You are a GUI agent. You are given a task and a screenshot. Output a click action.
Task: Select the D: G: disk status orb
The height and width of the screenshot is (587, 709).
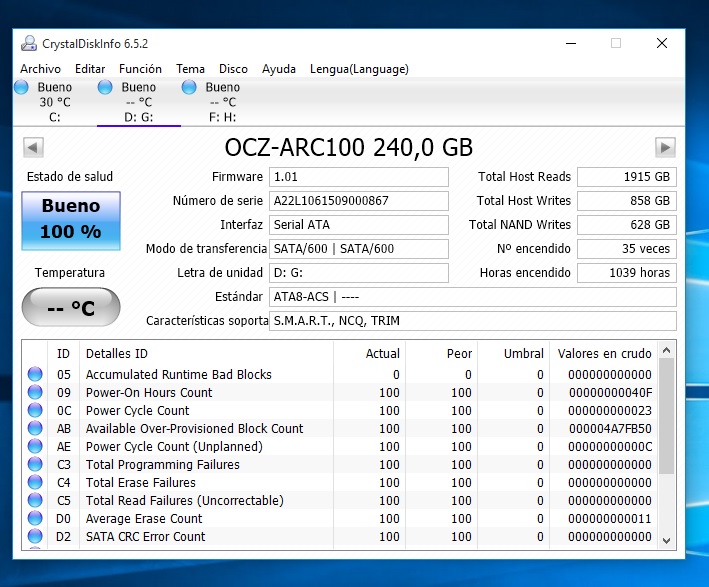(x=105, y=87)
